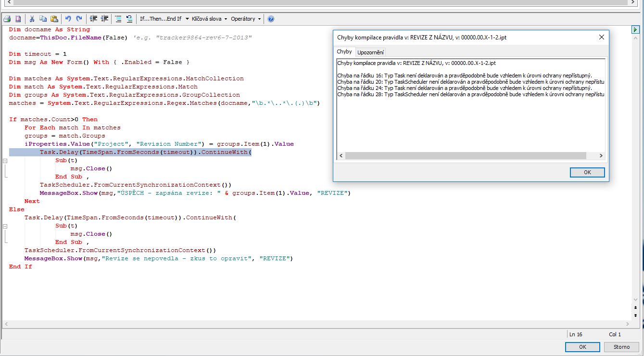Open the If...Then...End If dropdown

coord(164,19)
